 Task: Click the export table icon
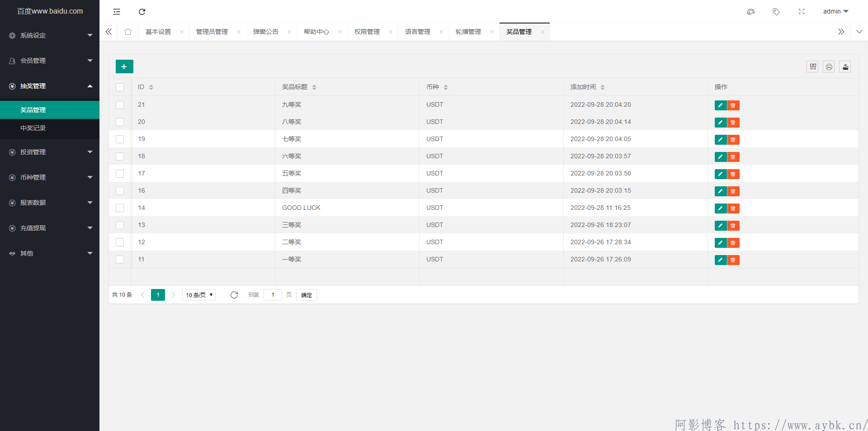(x=845, y=67)
